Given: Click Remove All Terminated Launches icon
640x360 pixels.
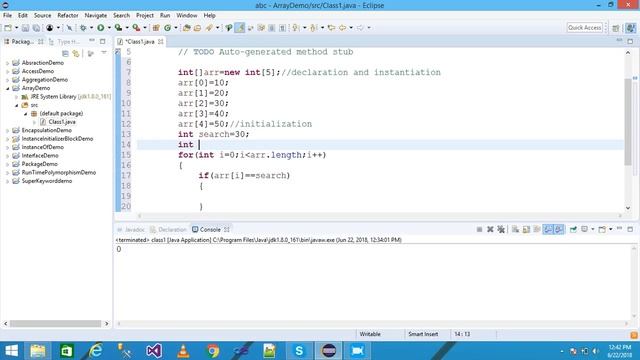Looking at the screenshot, I should (x=501, y=229).
